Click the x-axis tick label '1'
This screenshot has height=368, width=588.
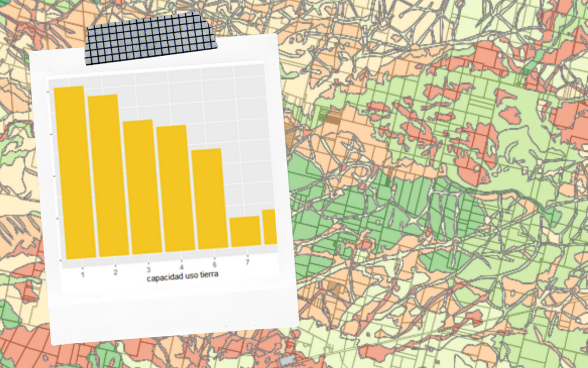(83, 274)
